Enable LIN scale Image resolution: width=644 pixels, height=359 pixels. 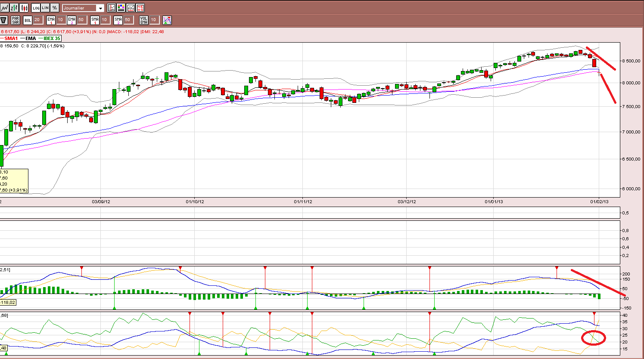point(45,8)
